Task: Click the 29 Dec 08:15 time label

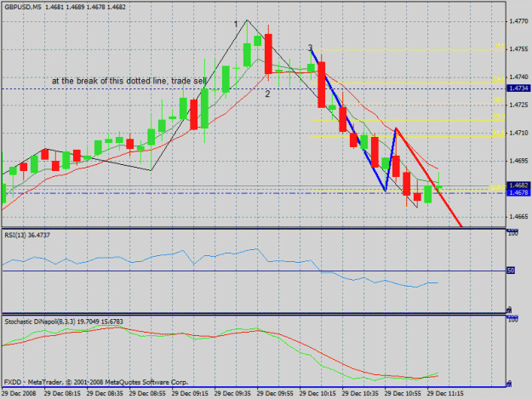Action: pos(62,394)
